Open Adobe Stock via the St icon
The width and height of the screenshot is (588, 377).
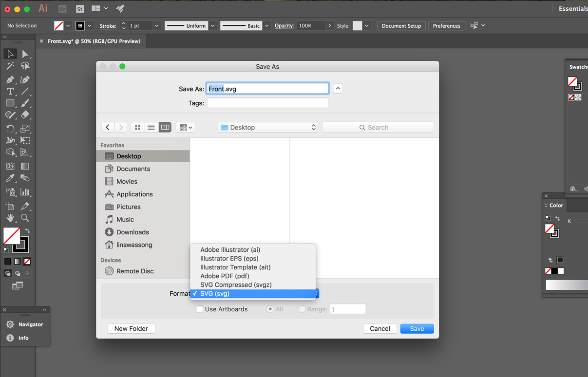point(80,9)
